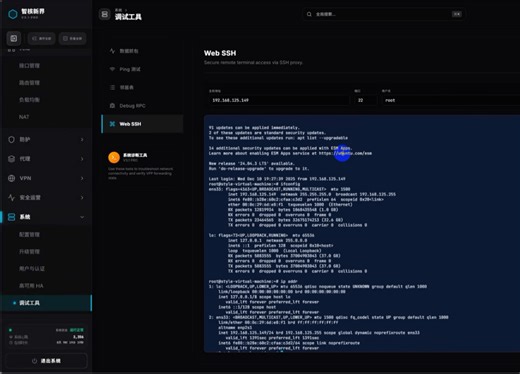Click the blue icon beside Web SSH
The width and height of the screenshot is (520, 374).
112,124
